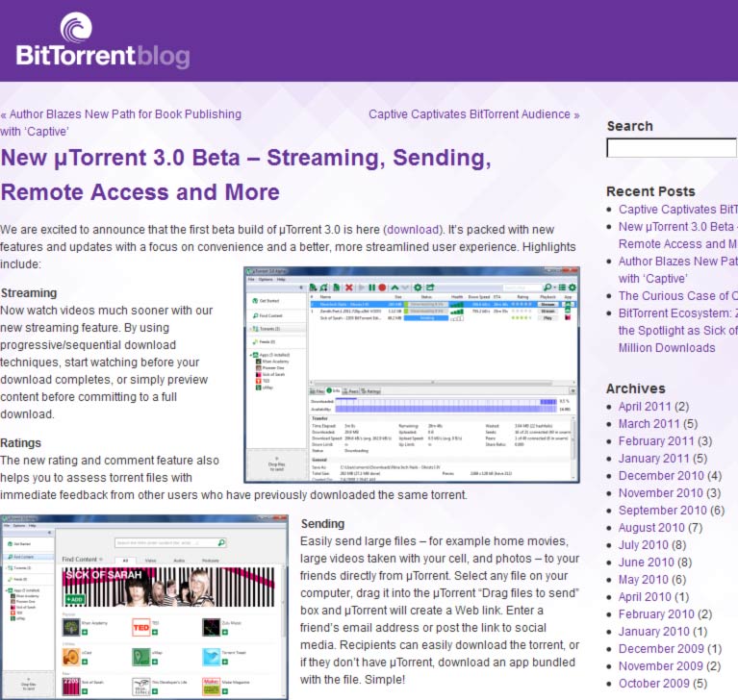This screenshot has height=700, width=738.
Task: Open the January 2011 archive
Action: tap(653, 459)
